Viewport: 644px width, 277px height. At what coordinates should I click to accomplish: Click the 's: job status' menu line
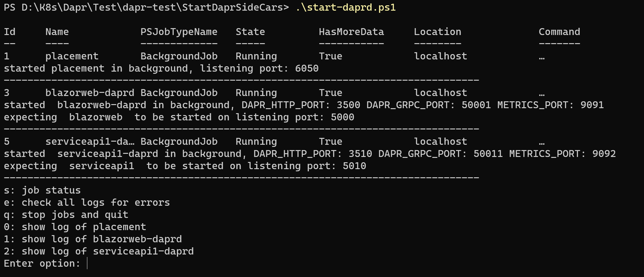click(x=42, y=190)
